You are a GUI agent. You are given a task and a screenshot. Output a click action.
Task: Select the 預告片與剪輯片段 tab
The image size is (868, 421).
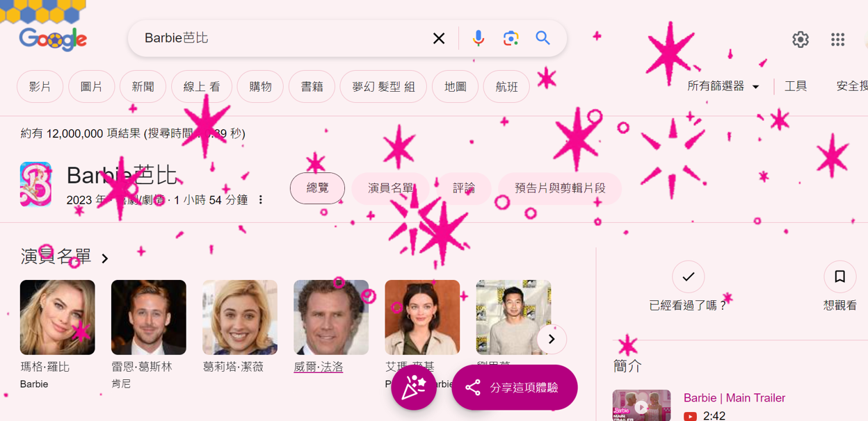(559, 188)
